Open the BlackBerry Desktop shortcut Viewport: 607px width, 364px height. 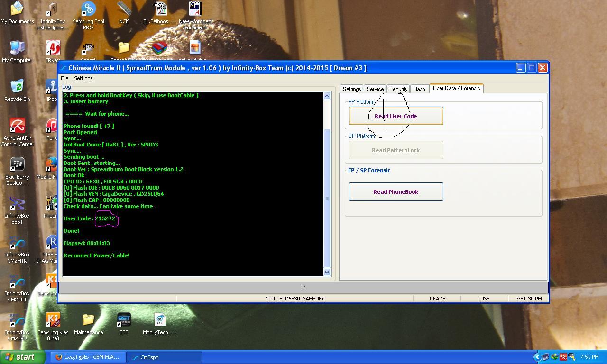17,171
